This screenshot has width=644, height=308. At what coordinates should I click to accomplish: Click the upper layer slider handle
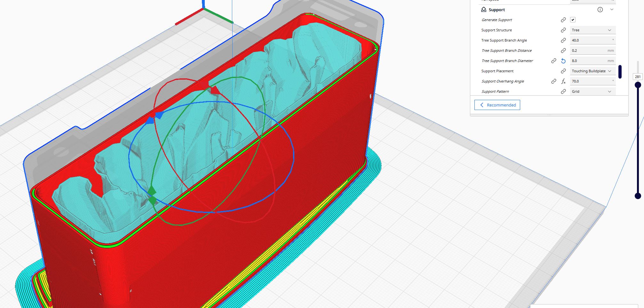point(638,85)
